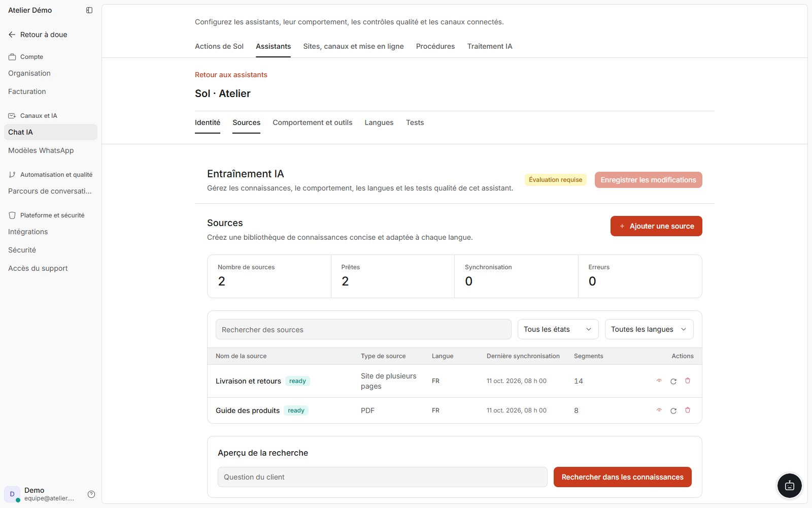Select Chat IA in the sidebar
Viewport: 812px width, 508px height.
(x=51, y=132)
